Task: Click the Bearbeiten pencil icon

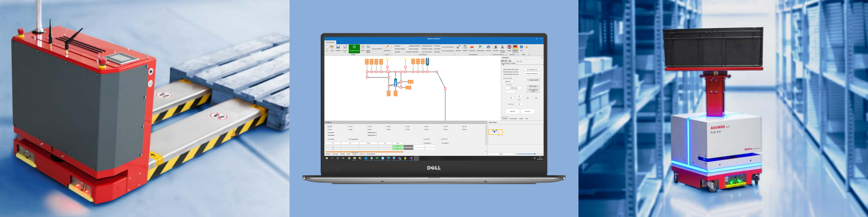Action: (387, 47)
